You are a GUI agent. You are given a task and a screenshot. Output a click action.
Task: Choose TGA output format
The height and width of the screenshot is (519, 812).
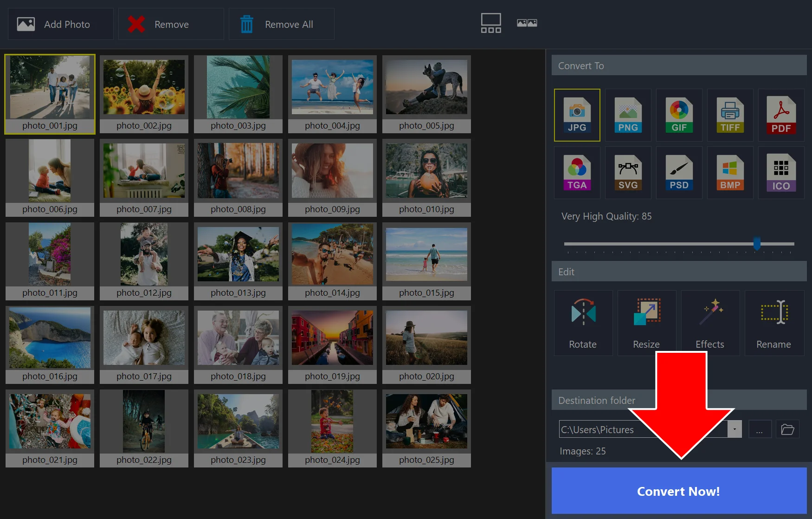[x=577, y=173]
